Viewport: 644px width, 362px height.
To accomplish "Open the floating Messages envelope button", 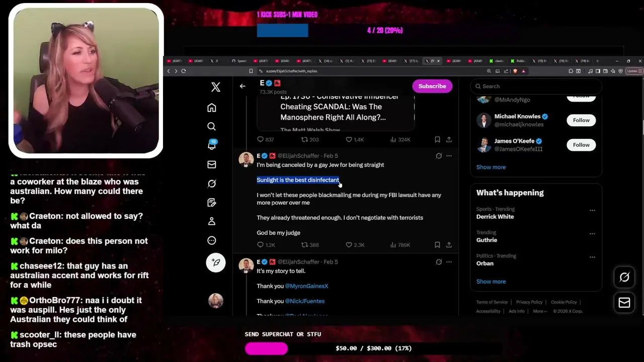I will coord(624,303).
